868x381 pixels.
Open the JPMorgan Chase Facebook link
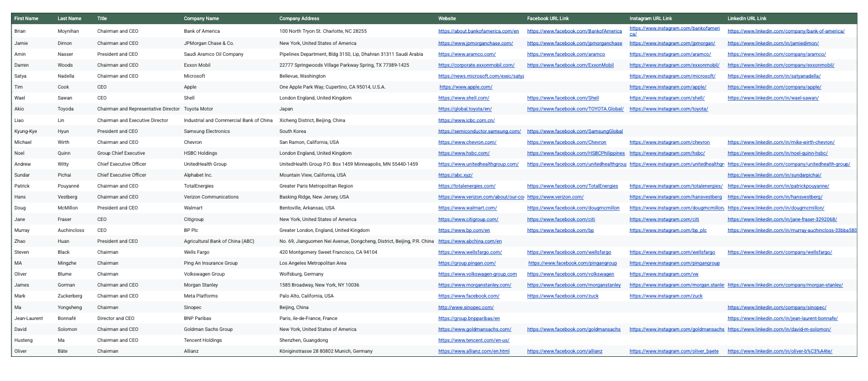[575, 43]
